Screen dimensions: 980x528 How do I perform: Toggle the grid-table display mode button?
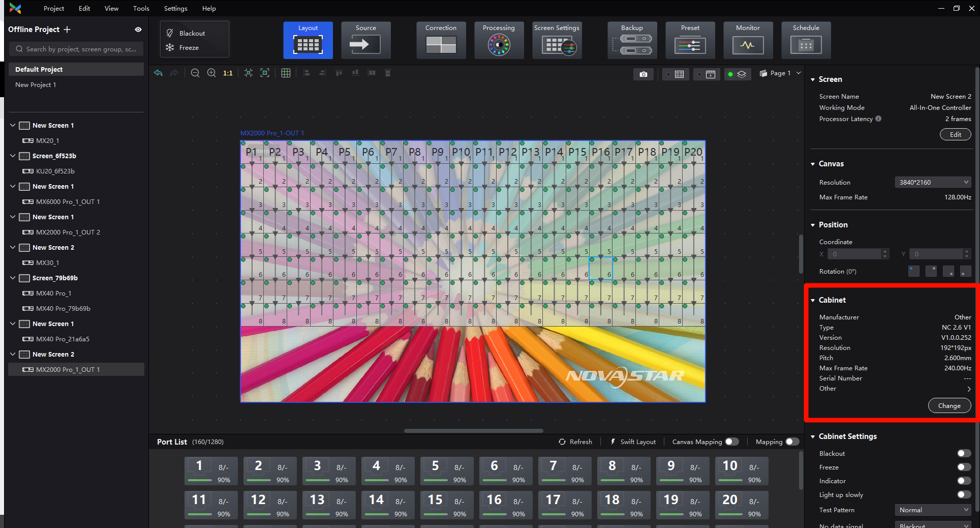tap(676, 74)
